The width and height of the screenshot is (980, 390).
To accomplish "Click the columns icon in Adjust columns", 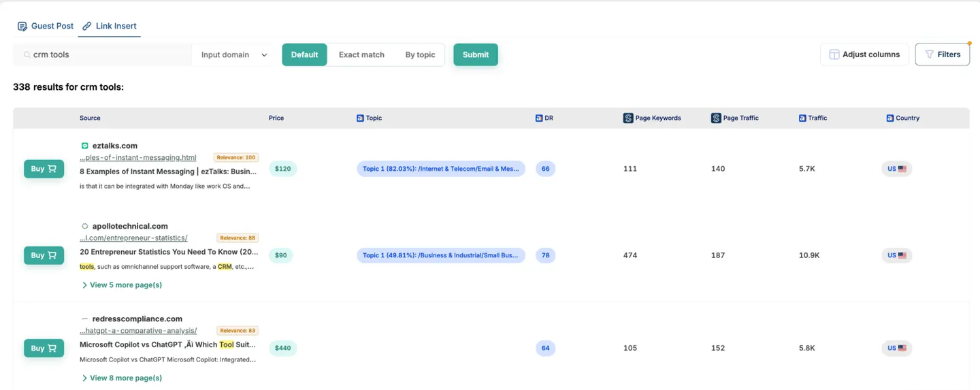I will 834,54.
